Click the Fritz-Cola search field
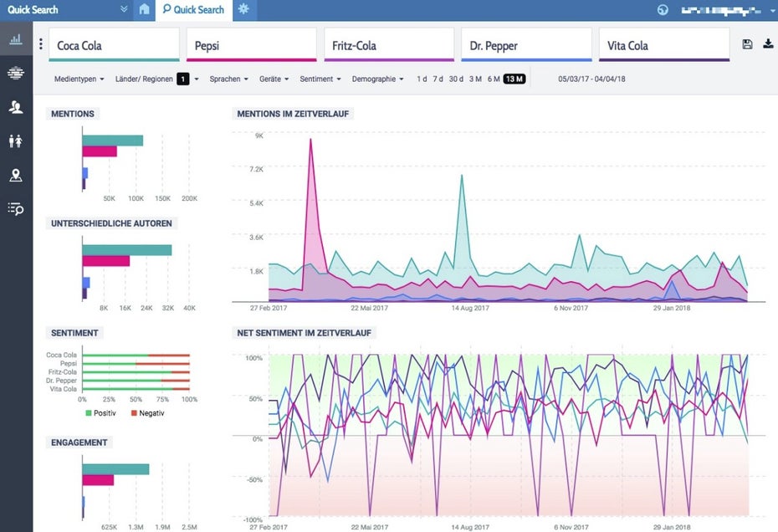Image resolution: width=778 pixels, height=532 pixels. (389, 44)
